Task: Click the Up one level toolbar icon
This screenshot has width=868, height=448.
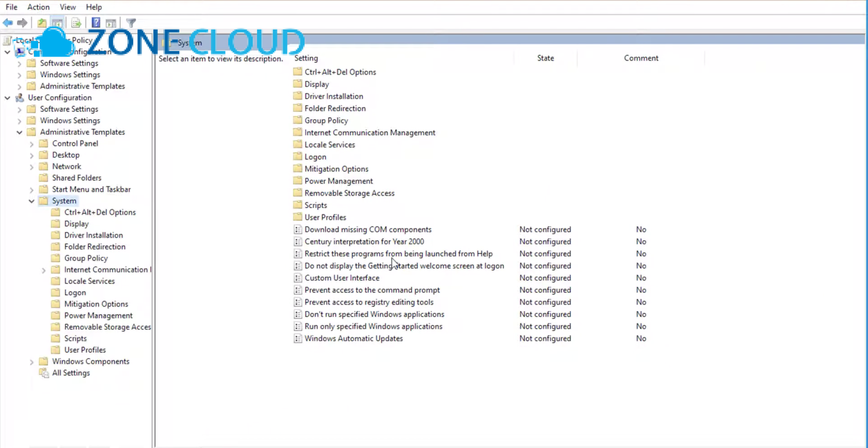Action: point(42,23)
